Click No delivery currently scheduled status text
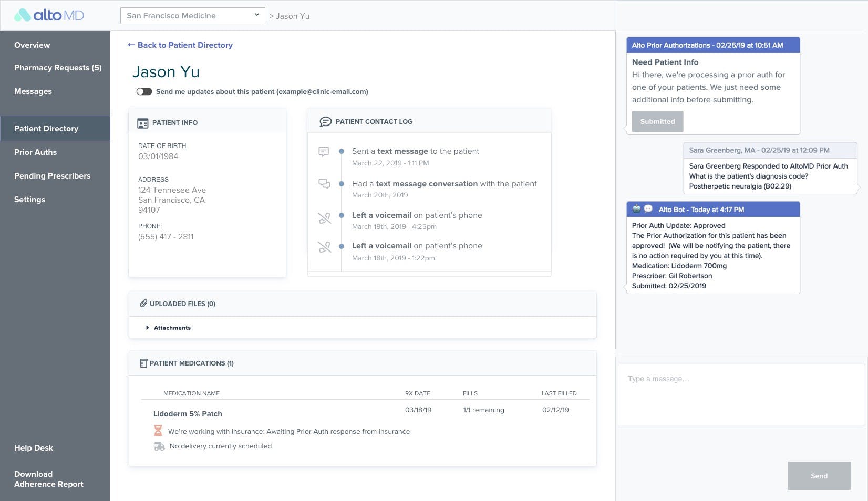The image size is (868, 501). (221, 446)
